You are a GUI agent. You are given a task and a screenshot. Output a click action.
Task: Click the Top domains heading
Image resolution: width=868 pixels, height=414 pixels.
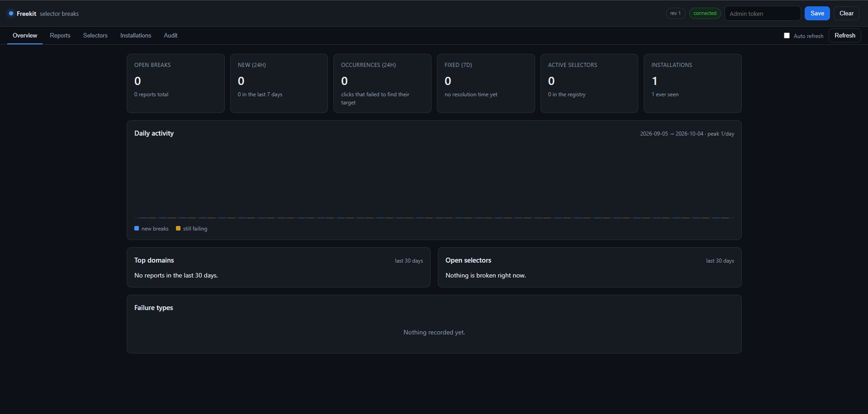click(x=154, y=260)
